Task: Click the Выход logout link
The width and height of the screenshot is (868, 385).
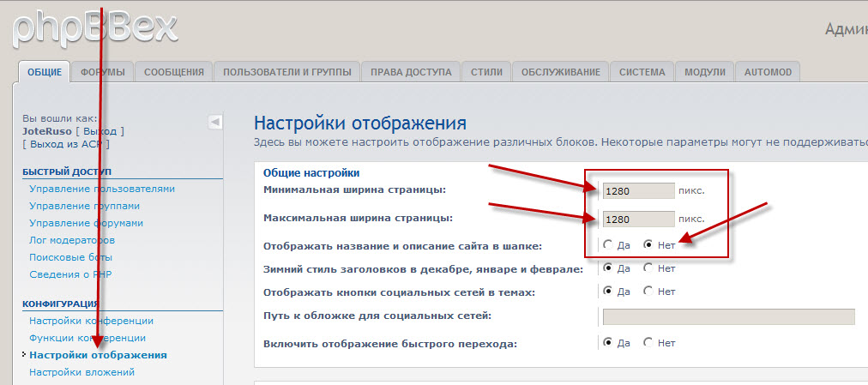Action: [100, 131]
